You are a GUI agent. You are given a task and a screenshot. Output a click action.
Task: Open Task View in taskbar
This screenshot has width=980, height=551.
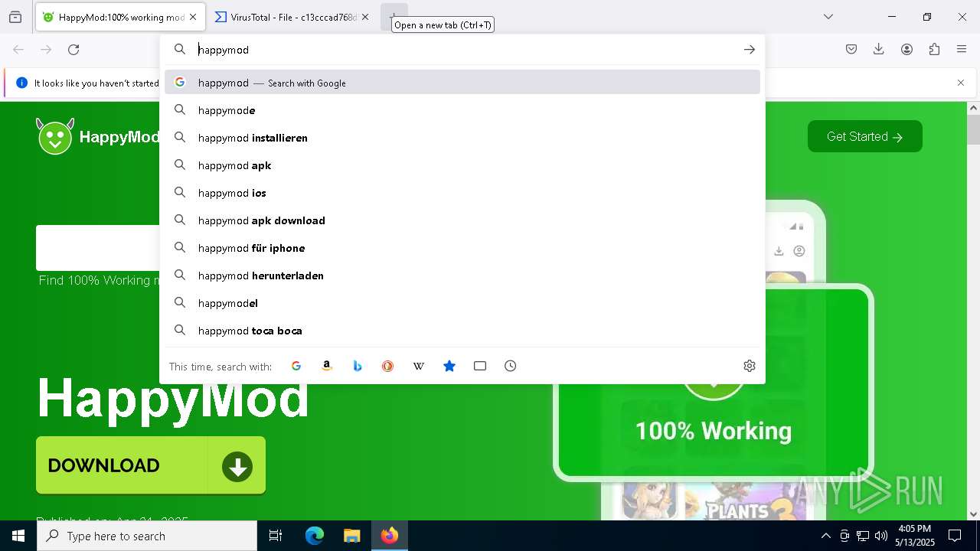[x=276, y=536]
